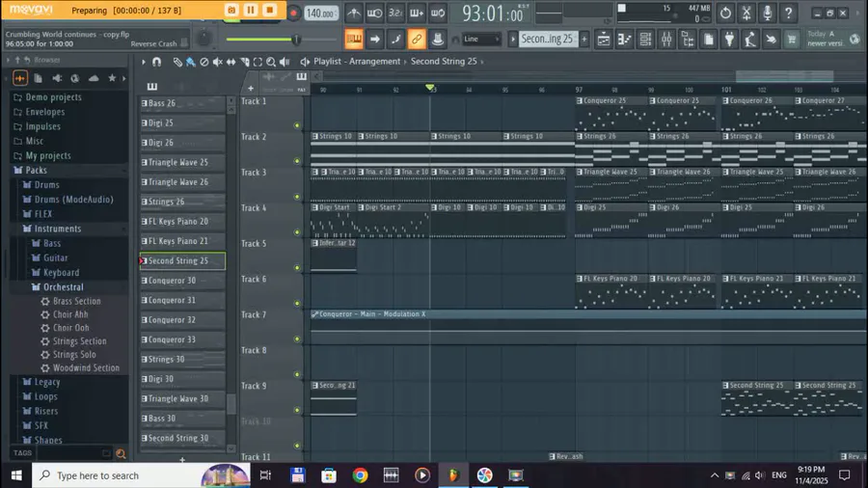This screenshot has width=868, height=488.
Task: Open FL Studio from the taskbar
Action: (453, 475)
